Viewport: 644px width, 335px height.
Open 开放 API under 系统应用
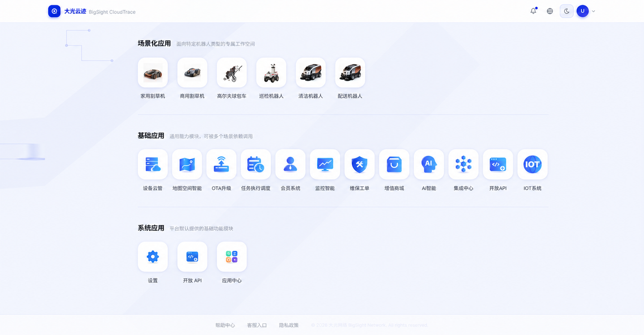[192, 257]
